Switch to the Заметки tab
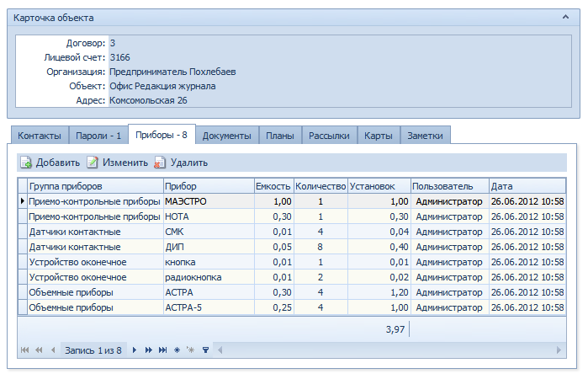Screen dimensions: 588x379 pos(426,136)
